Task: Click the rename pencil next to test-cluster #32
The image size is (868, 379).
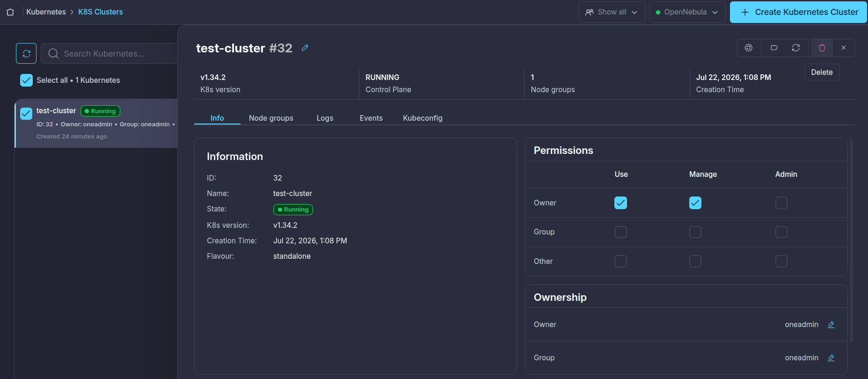Action: pos(305,48)
